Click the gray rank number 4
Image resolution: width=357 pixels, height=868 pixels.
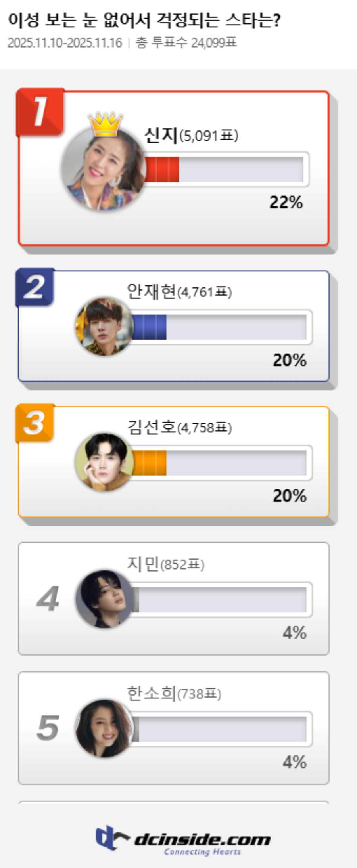click(48, 598)
